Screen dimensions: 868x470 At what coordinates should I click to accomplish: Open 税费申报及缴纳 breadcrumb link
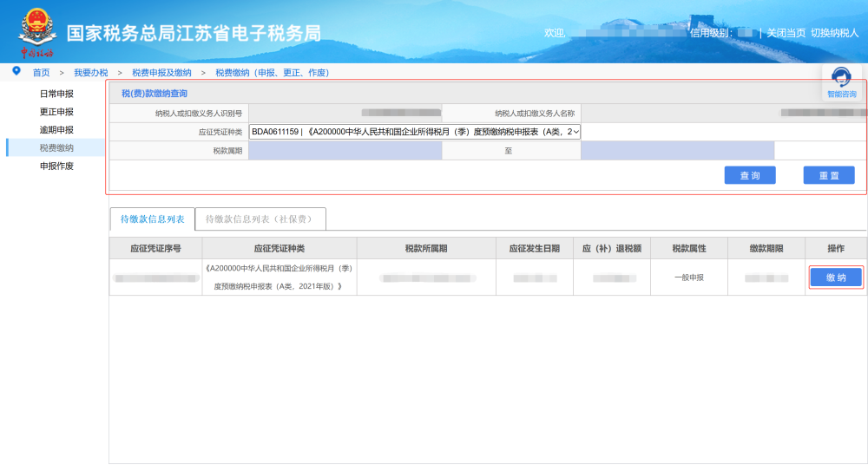point(161,73)
